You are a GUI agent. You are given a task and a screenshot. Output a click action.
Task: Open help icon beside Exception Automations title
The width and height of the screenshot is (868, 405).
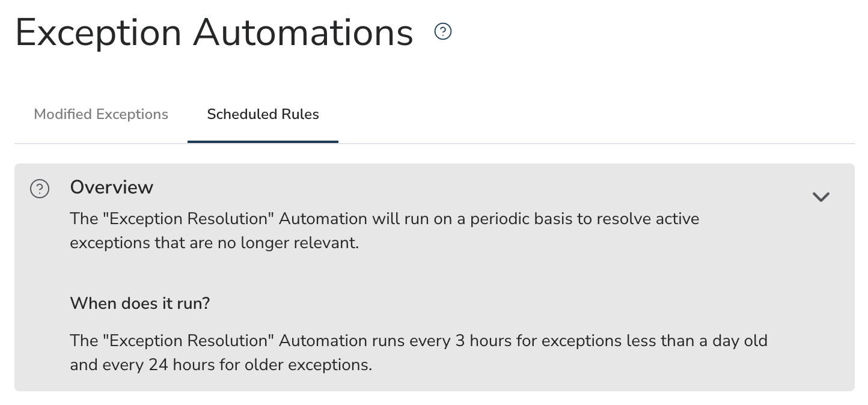pyautogui.click(x=443, y=31)
